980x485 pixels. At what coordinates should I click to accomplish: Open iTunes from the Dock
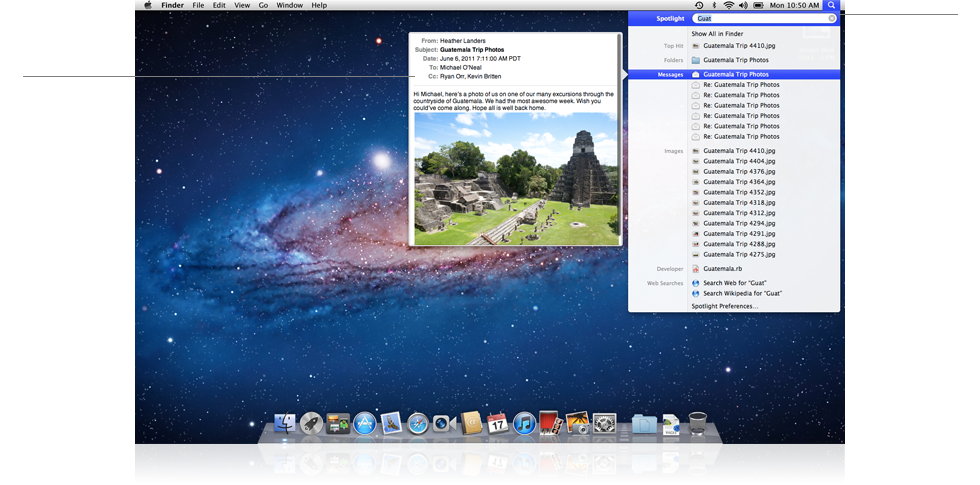tap(525, 424)
